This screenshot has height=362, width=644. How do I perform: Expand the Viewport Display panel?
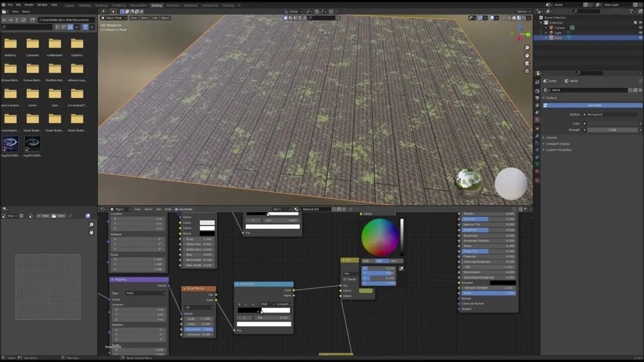558,144
